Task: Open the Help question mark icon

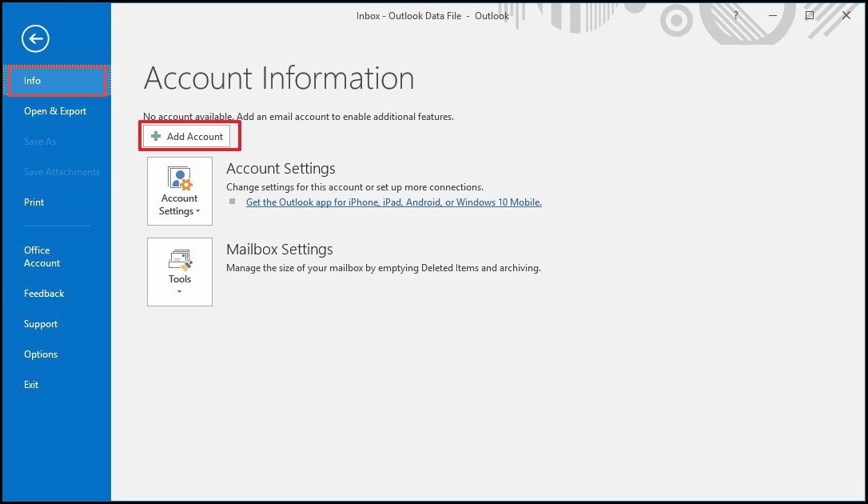Action: (x=735, y=15)
